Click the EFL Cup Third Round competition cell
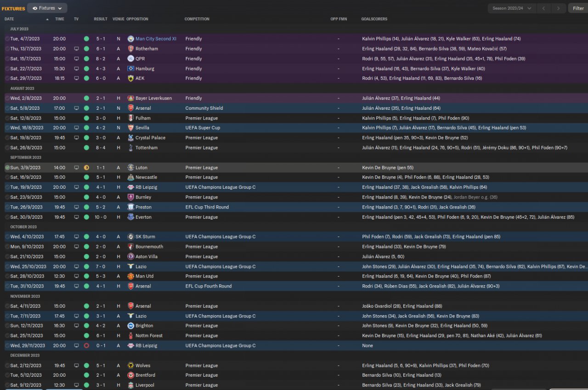Viewport: 588px width, 390px height. click(x=207, y=207)
